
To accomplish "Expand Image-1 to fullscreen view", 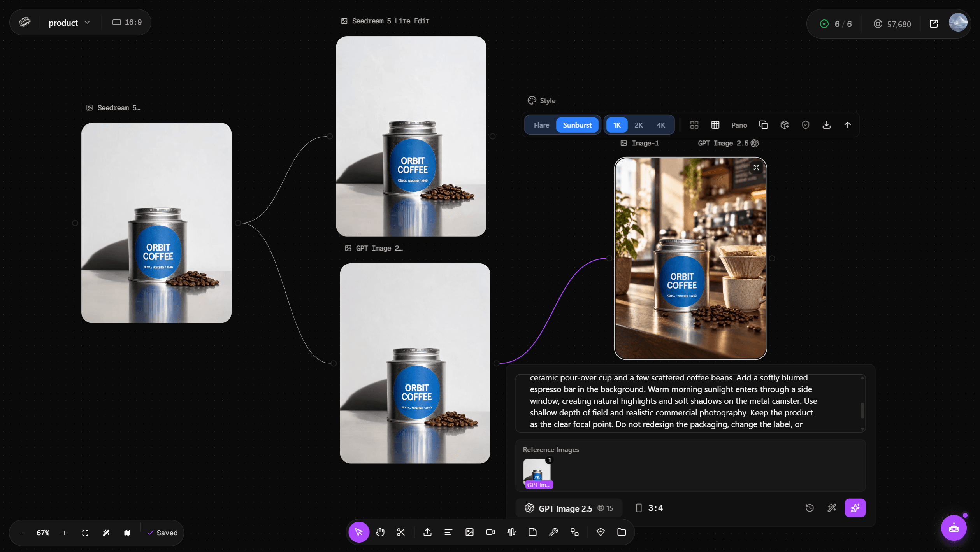I will pyautogui.click(x=756, y=168).
